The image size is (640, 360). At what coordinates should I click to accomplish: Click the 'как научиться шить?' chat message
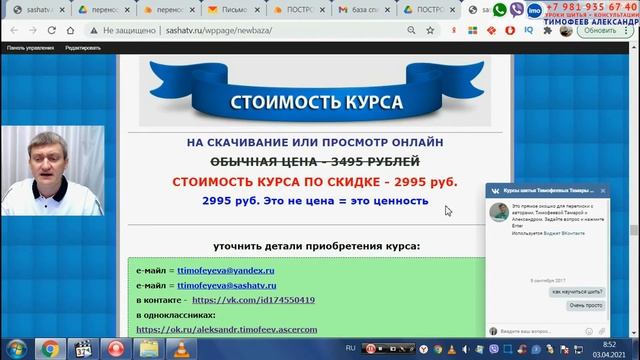pos(577,292)
